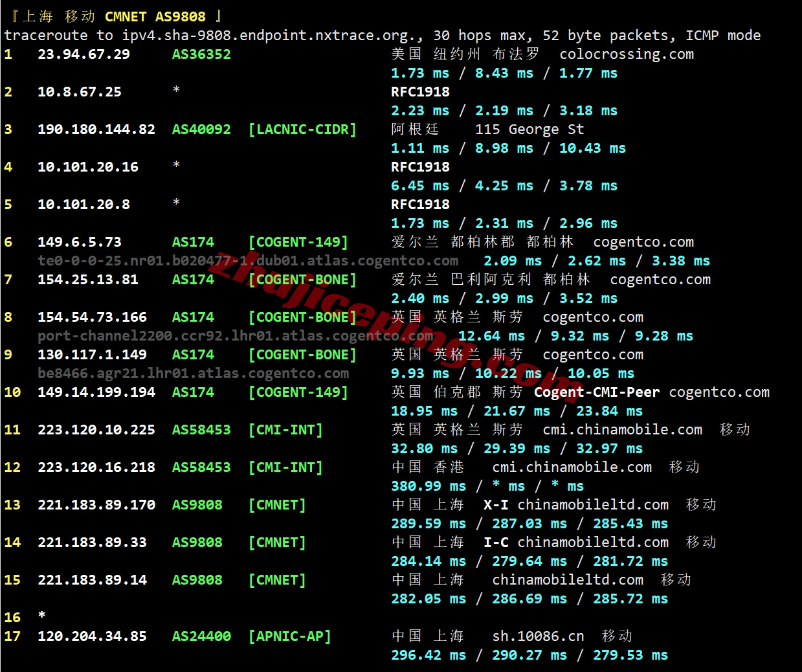Click AS36352 in hop 1
Viewport: 802px width, 672px height.
201,54
